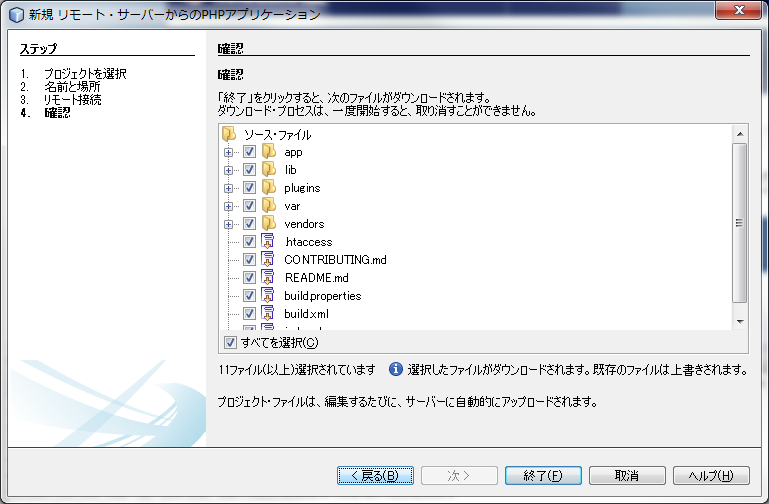Click the file list scrollbar down arrow
This screenshot has width=769, height=504.
pyautogui.click(x=740, y=322)
